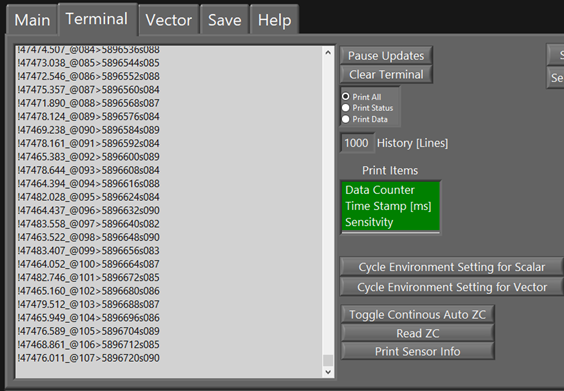Select Time Stamp [ms] in Print Items
This screenshot has height=391, width=564.
click(x=390, y=206)
